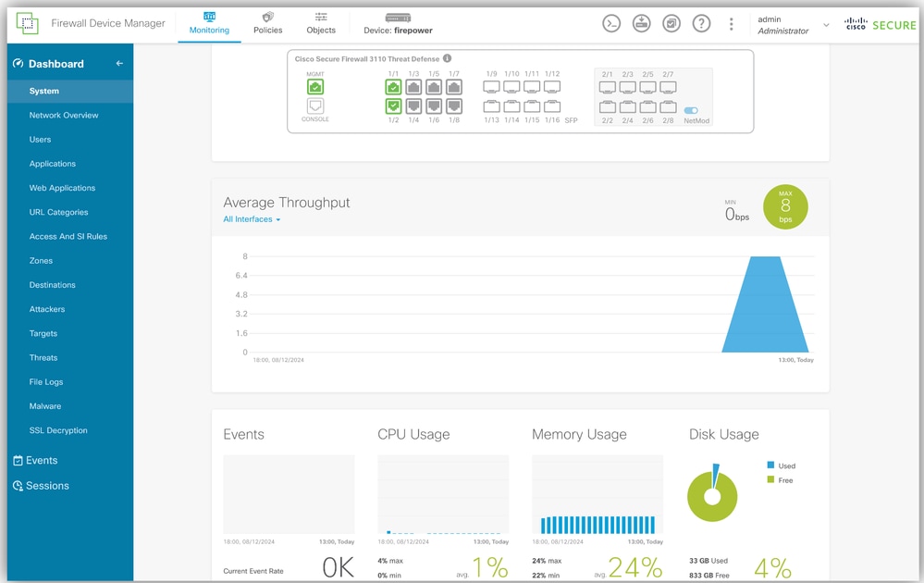Select NetMod port 2/7
This screenshot has width=924, height=583.
(x=668, y=87)
